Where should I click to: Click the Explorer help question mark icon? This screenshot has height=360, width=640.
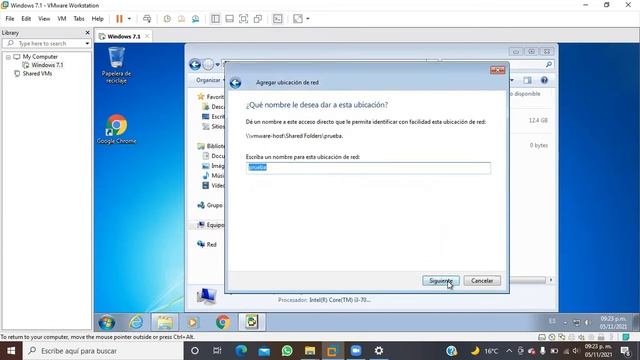544,80
